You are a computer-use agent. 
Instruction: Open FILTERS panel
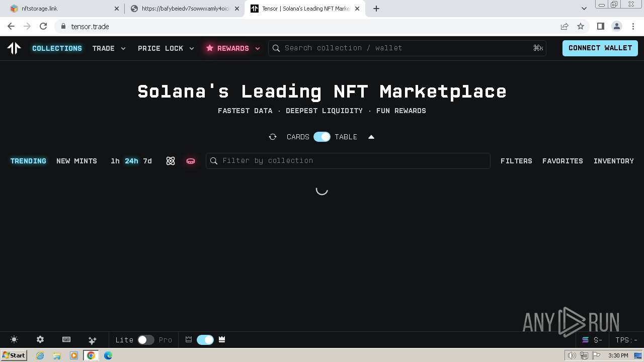516,161
